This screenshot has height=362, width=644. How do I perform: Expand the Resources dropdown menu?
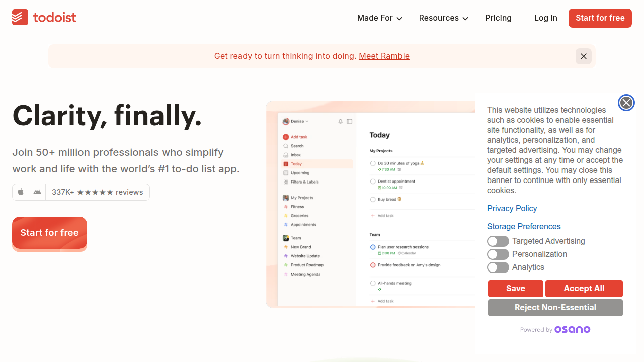(444, 18)
